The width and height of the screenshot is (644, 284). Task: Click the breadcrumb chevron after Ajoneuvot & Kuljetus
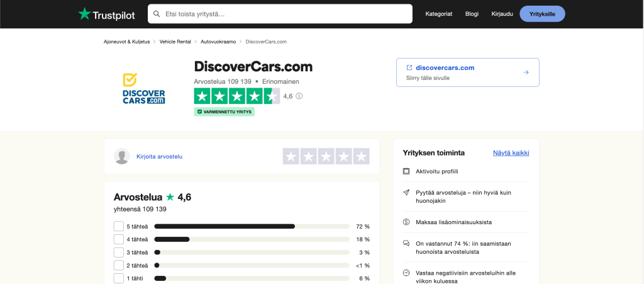[155, 42]
